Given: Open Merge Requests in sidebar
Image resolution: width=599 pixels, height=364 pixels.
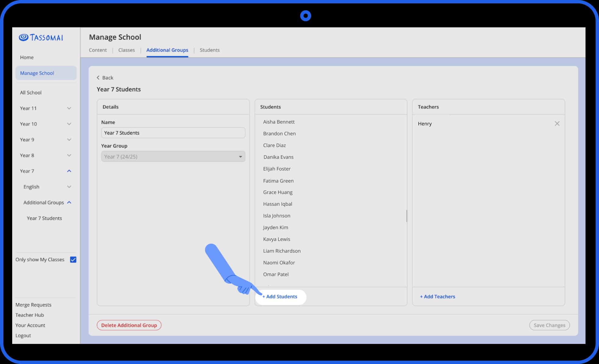Looking at the screenshot, I should (x=34, y=305).
